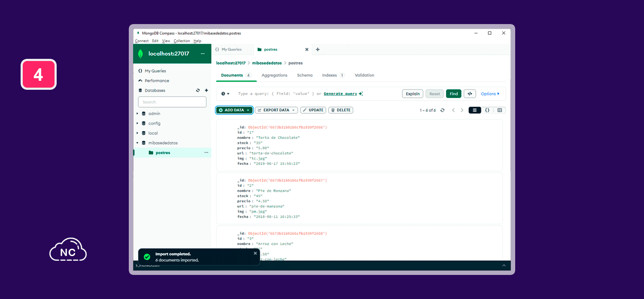Switch to the Indexes tab
This screenshot has width=644, height=299.
(333, 76)
